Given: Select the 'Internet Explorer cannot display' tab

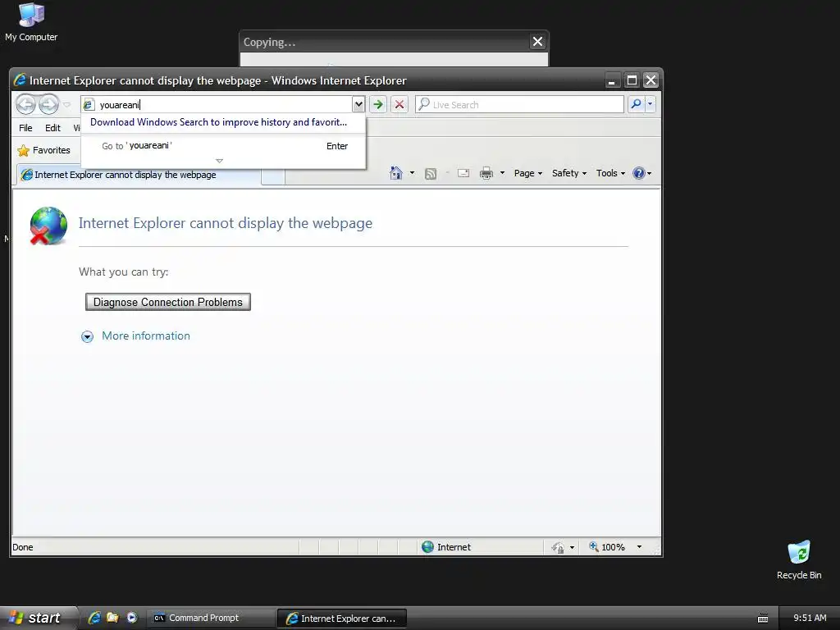Looking at the screenshot, I should tap(138, 175).
